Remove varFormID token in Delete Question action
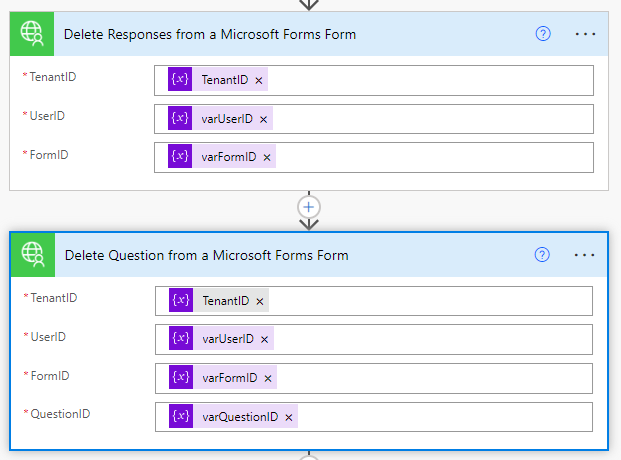Viewport: 621px width, 460px height. (268, 378)
